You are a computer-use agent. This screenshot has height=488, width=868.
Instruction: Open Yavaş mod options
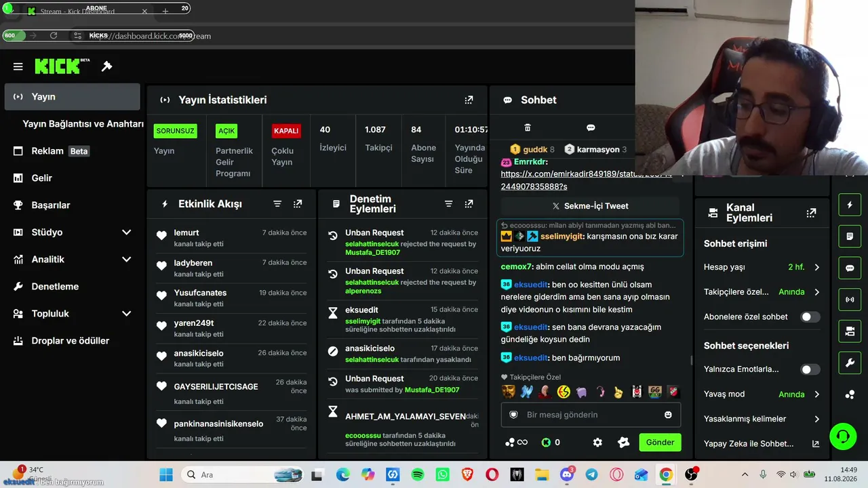[762, 394]
